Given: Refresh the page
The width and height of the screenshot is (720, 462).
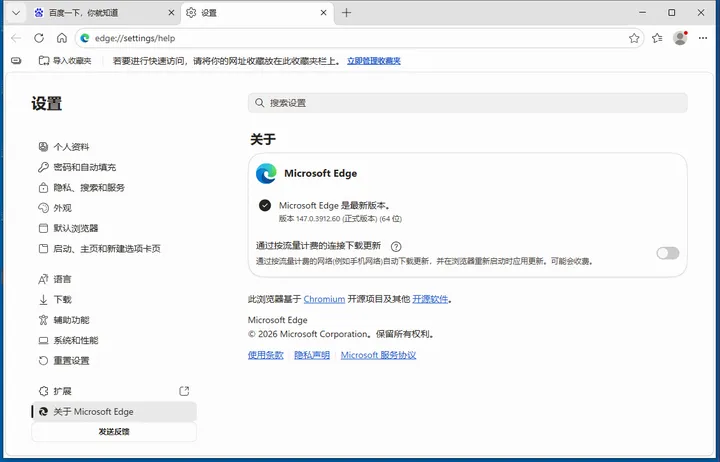Looking at the screenshot, I should [x=39, y=38].
